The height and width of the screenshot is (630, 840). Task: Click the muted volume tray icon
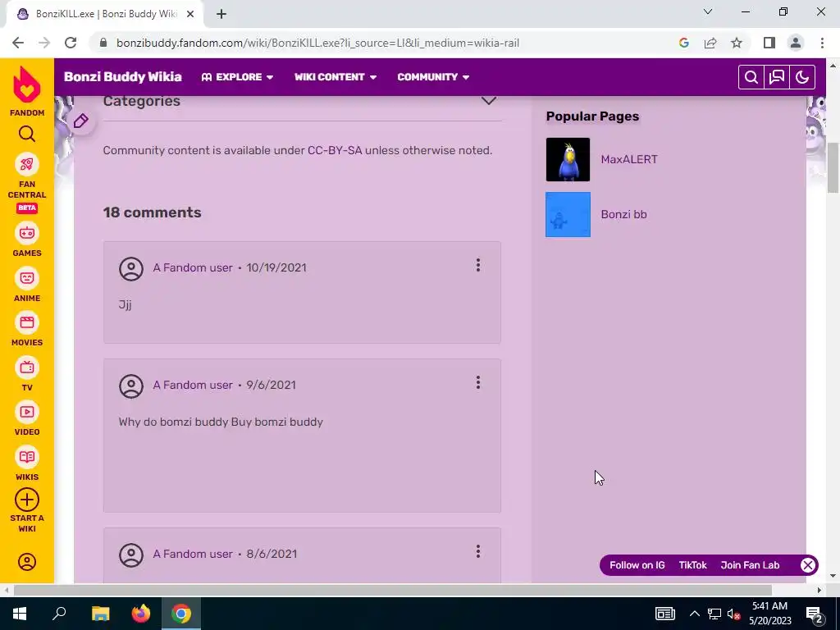click(733, 614)
